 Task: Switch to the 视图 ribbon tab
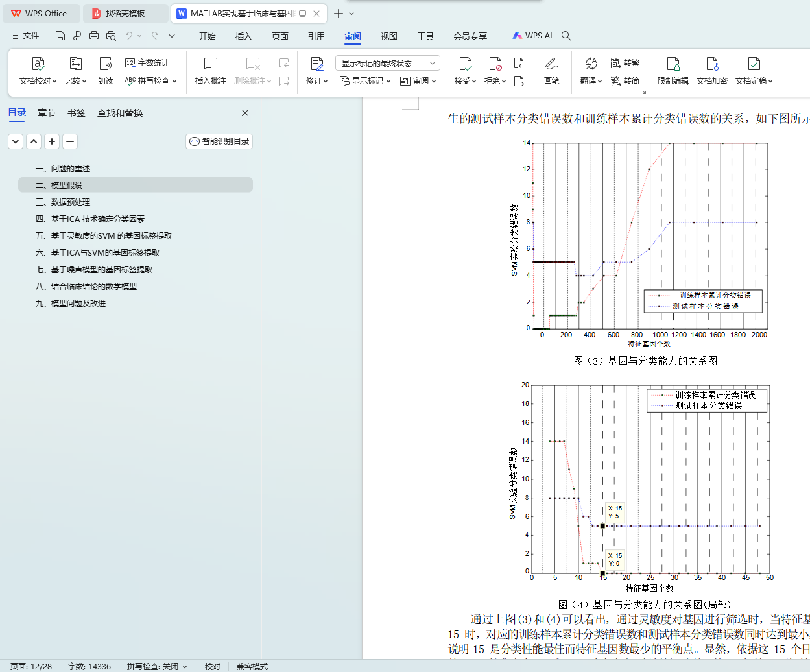pos(389,36)
